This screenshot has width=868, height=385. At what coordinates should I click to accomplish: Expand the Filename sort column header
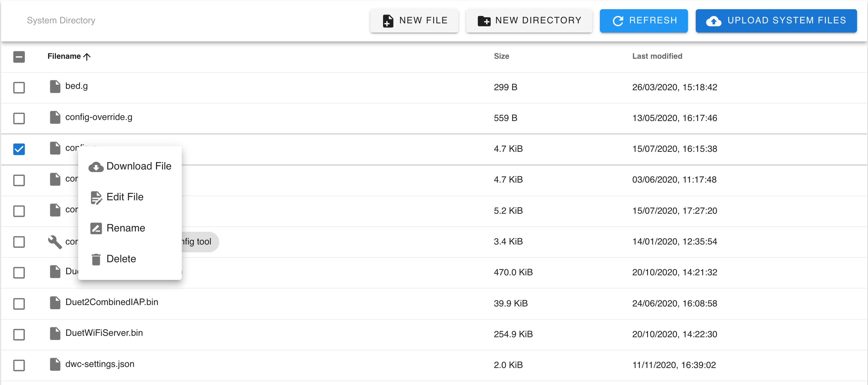click(70, 57)
